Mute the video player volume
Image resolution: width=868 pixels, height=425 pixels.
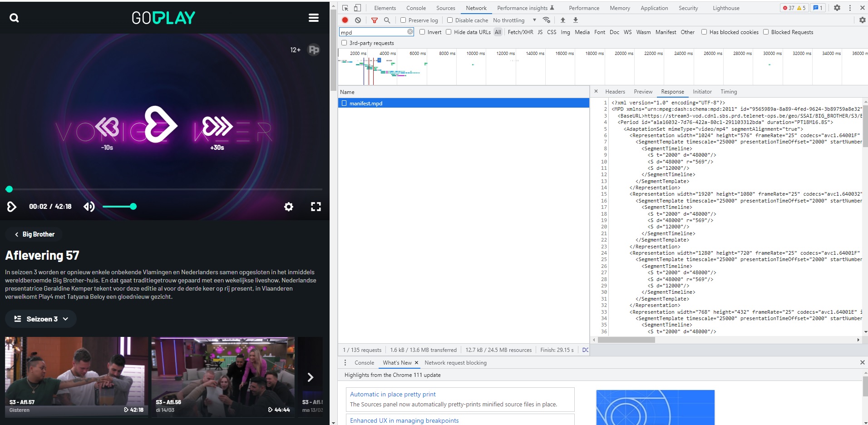click(89, 207)
